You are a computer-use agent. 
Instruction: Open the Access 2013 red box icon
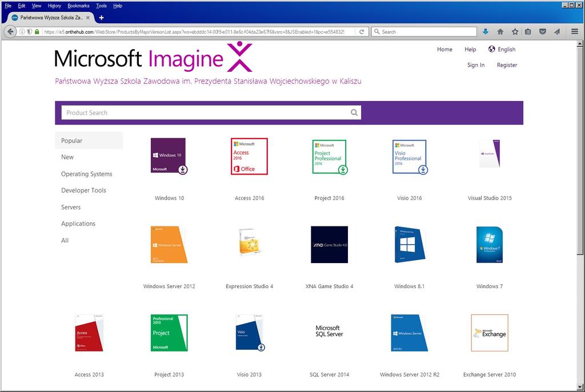click(89, 333)
